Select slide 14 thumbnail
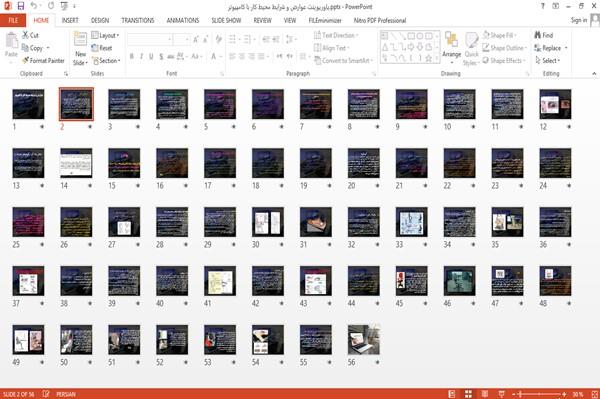This screenshot has height=399, width=600. [x=76, y=163]
